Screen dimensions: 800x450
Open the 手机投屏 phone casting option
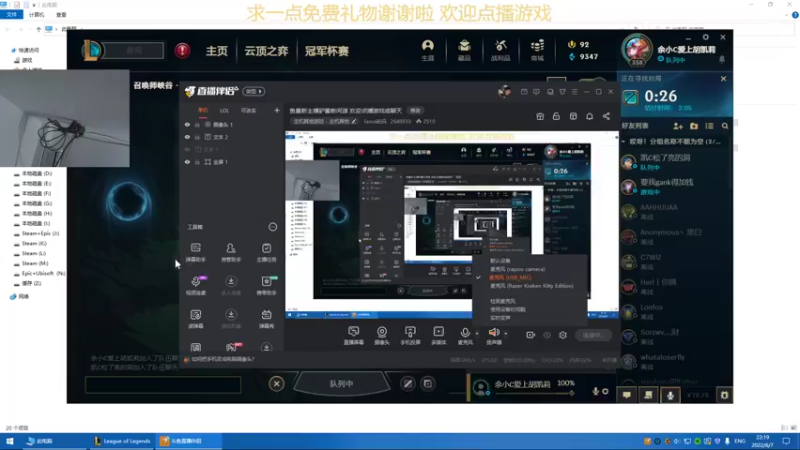tap(410, 336)
